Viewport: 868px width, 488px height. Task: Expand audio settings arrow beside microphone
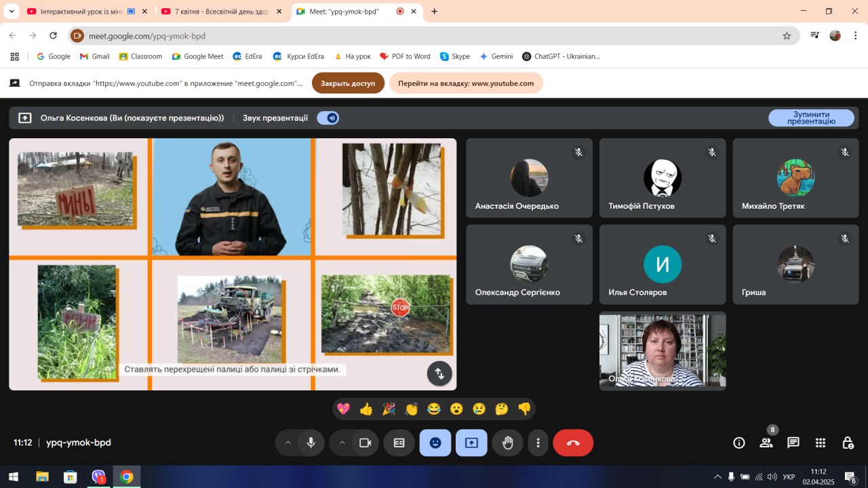(x=288, y=443)
